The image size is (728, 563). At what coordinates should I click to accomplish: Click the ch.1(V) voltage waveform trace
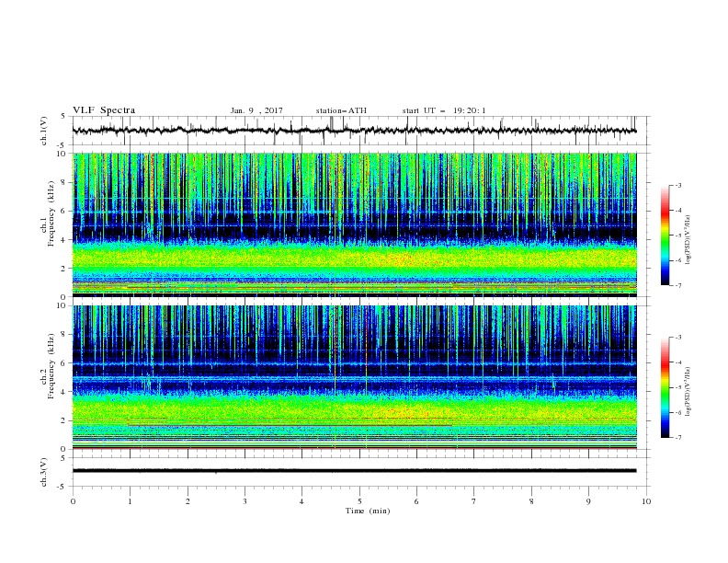[x=354, y=131]
